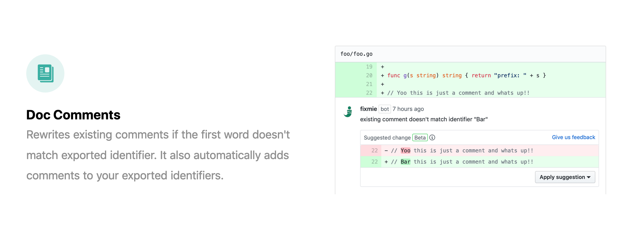This screenshot has width=644, height=231.
Task: Click the Doc Comments heading
Action: tap(73, 115)
